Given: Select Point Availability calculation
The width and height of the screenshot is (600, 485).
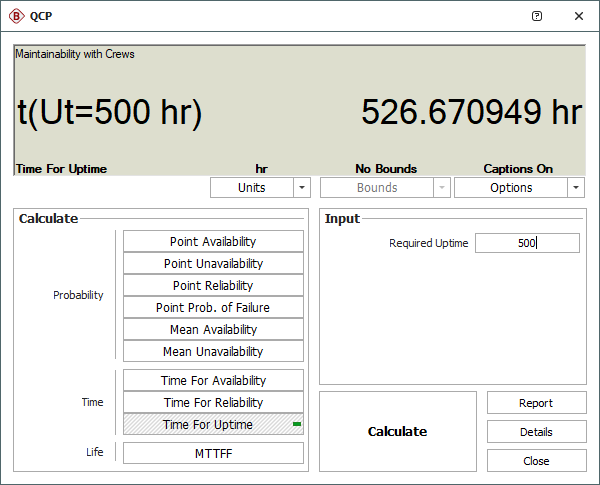Looking at the screenshot, I should pos(213,241).
